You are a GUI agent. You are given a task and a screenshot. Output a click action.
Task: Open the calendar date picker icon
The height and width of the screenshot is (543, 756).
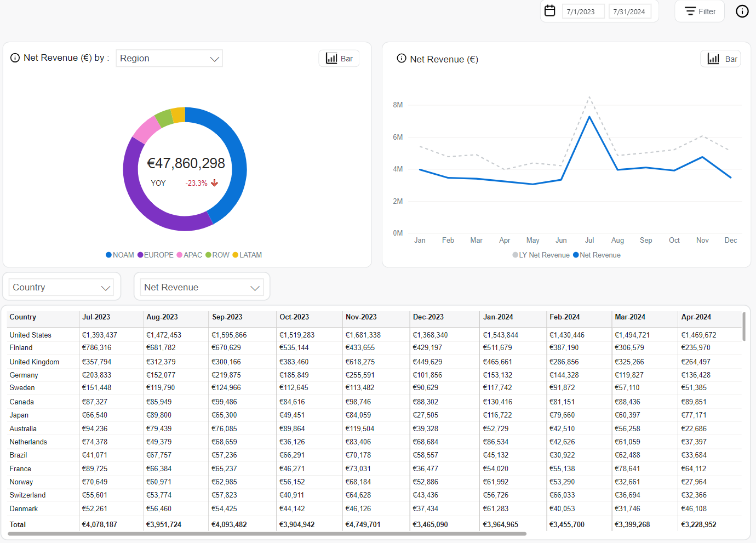pyautogui.click(x=550, y=11)
